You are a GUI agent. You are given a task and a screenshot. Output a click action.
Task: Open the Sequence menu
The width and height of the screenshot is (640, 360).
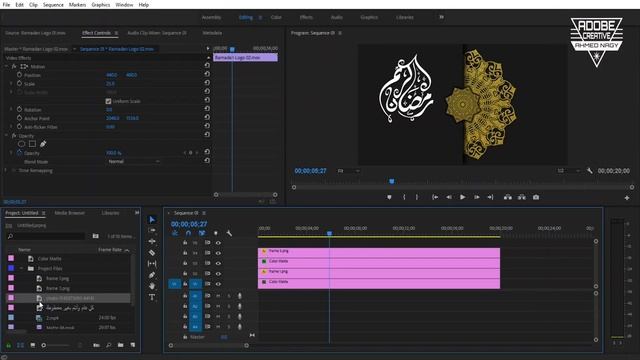(x=53, y=5)
